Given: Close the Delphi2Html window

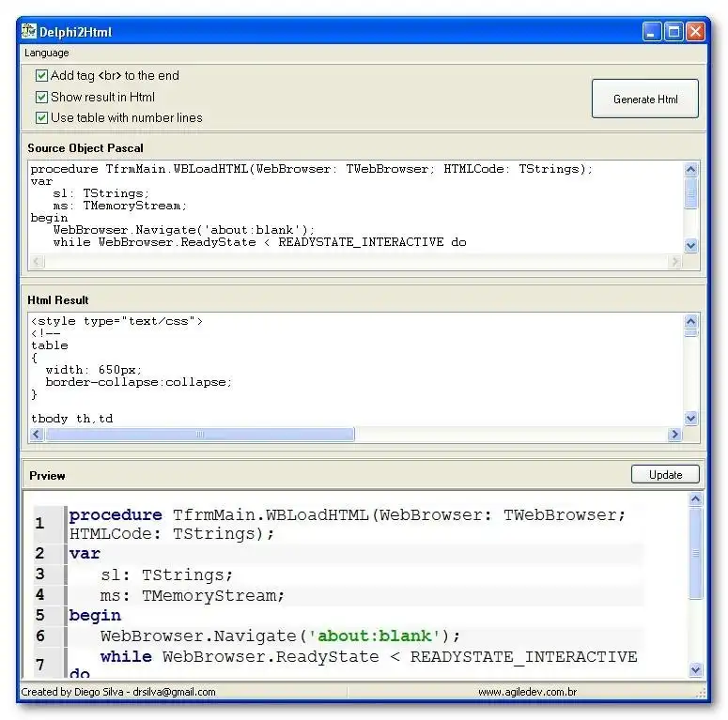Looking at the screenshot, I should [x=695, y=32].
